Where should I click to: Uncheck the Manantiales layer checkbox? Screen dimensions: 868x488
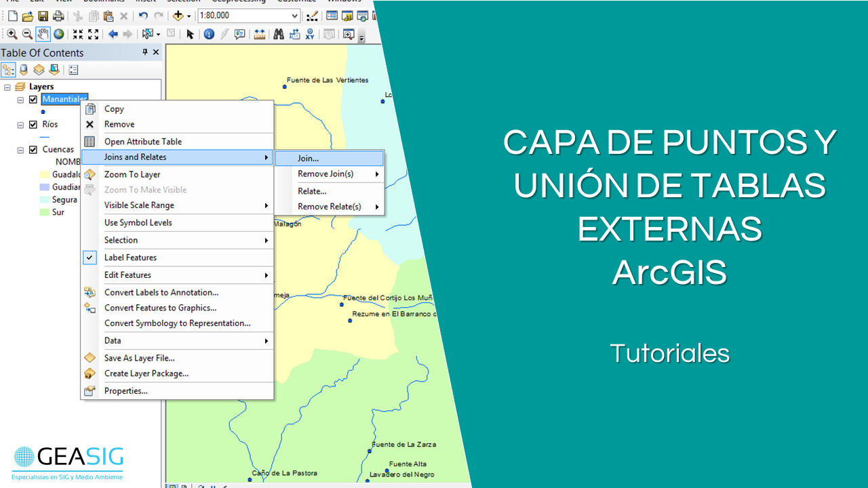coord(33,100)
